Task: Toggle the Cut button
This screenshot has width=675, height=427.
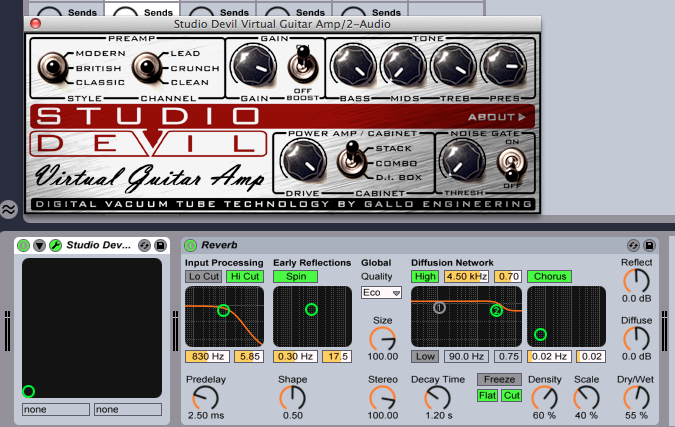Action: tap(511, 395)
